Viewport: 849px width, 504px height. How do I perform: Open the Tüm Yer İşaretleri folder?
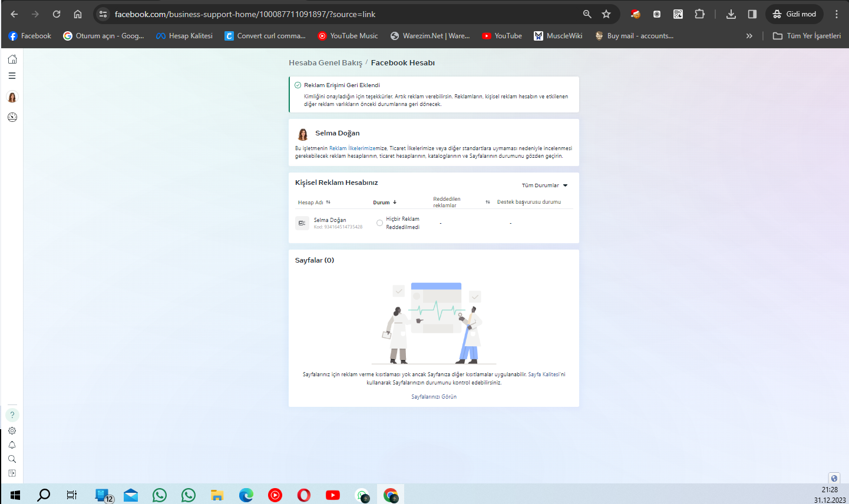pyautogui.click(x=807, y=36)
